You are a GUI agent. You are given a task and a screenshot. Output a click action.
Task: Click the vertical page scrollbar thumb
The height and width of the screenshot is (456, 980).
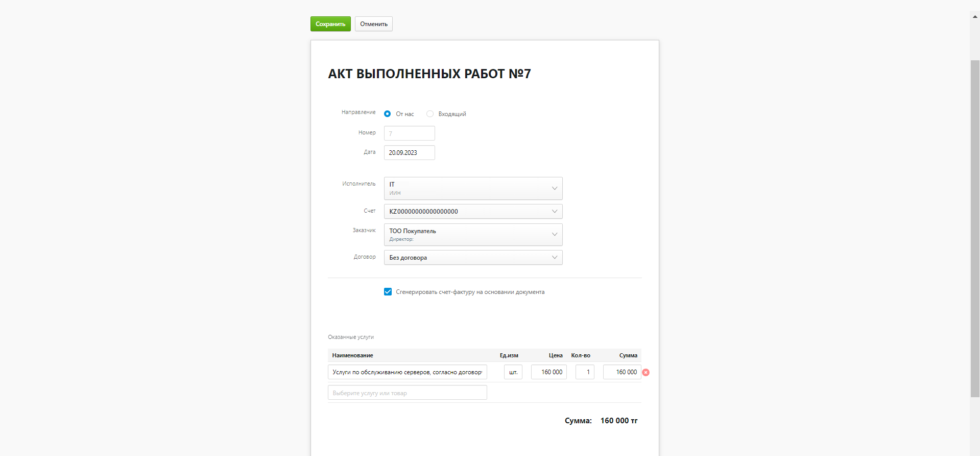(975, 229)
